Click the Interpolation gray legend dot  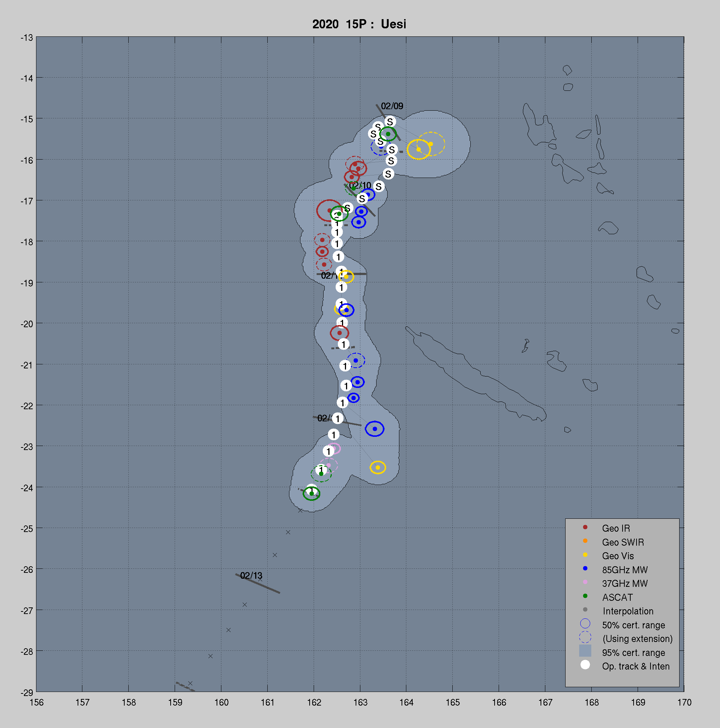click(x=585, y=610)
